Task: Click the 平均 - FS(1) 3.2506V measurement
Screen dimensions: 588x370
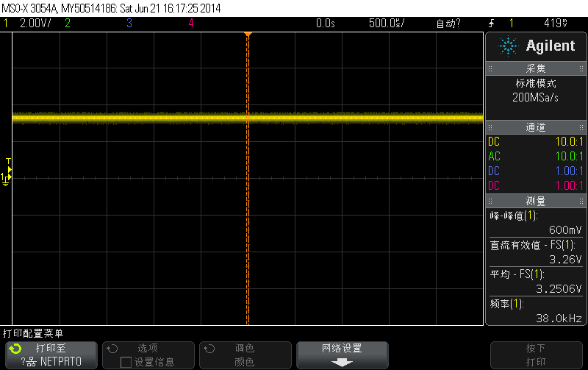Action: (x=536, y=282)
